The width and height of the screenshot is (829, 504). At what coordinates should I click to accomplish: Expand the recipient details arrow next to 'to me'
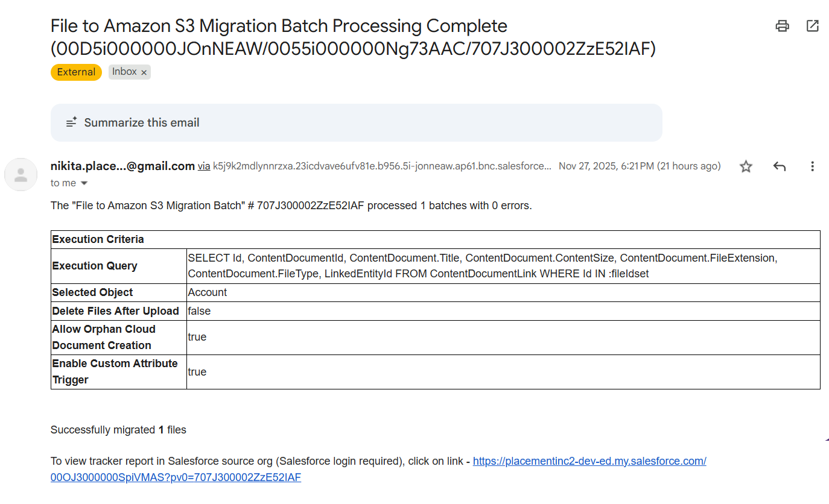pyautogui.click(x=84, y=183)
